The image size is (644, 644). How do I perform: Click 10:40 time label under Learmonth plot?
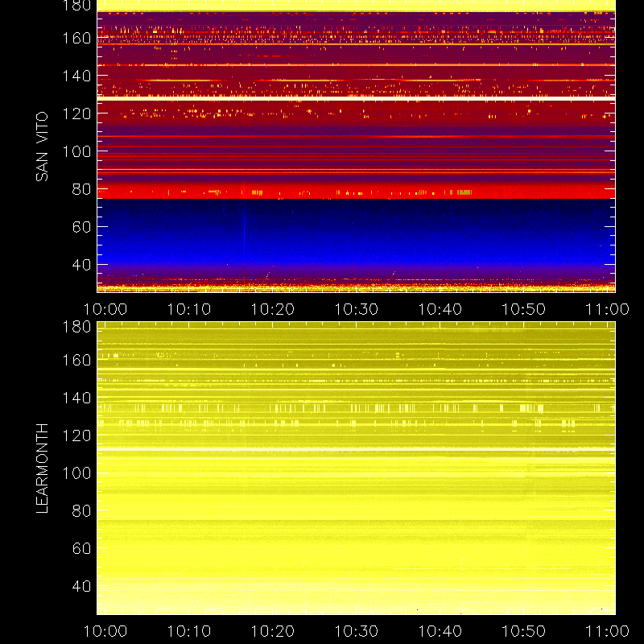[x=440, y=631]
